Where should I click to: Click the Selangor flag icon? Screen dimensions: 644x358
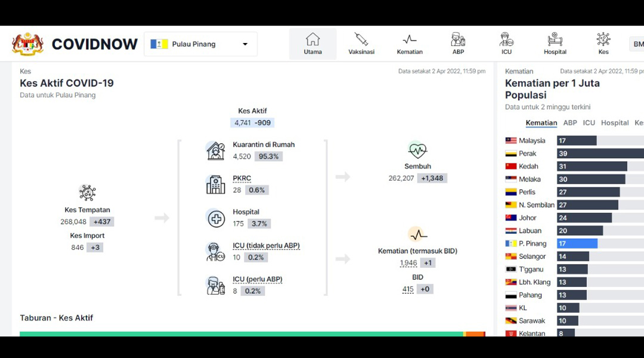point(511,257)
